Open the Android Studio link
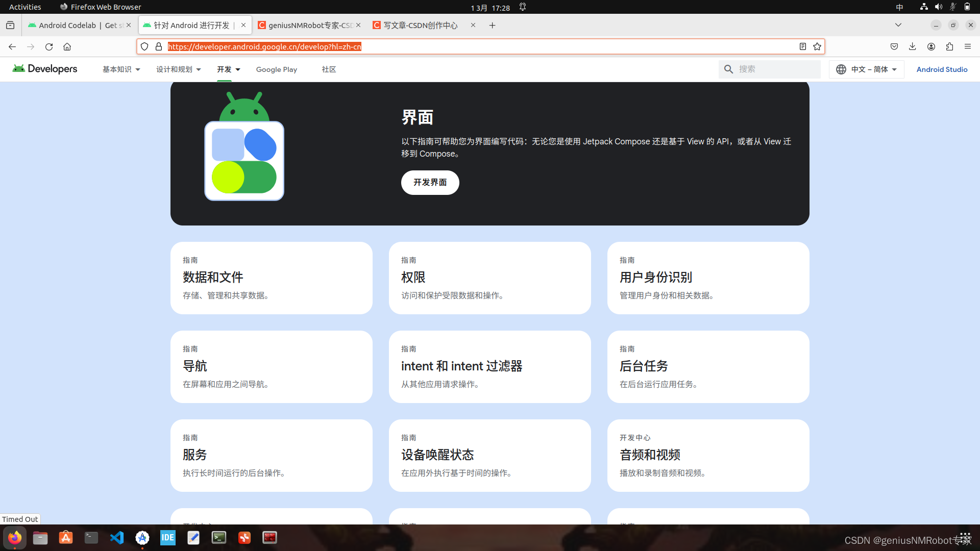Viewport: 980px width, 551px height. (942, 69)
